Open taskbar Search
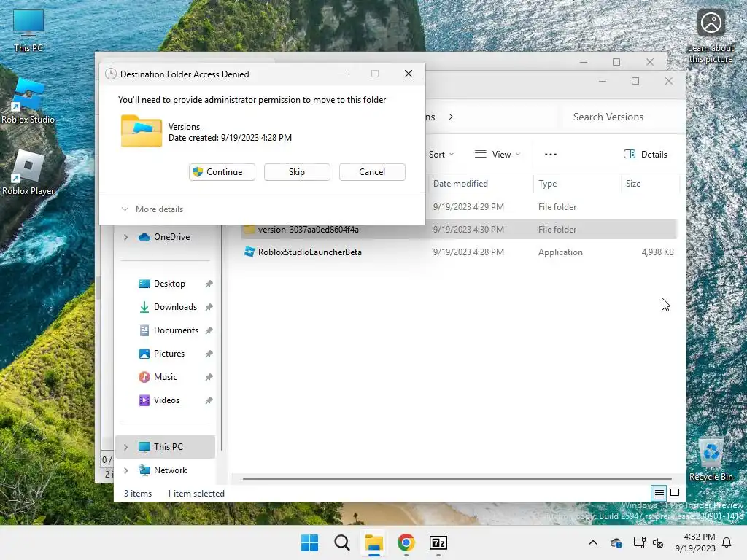 341,542
